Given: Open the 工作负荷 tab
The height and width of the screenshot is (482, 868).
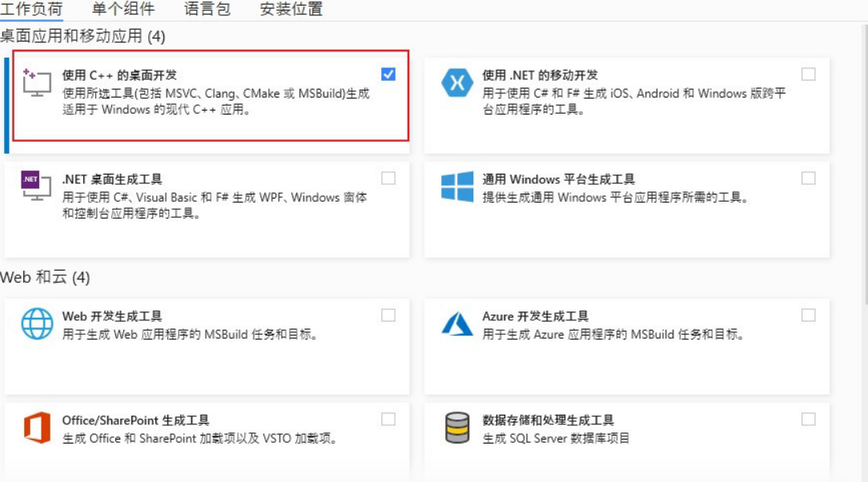Looking at the screenshot, I should pos(30,10).
